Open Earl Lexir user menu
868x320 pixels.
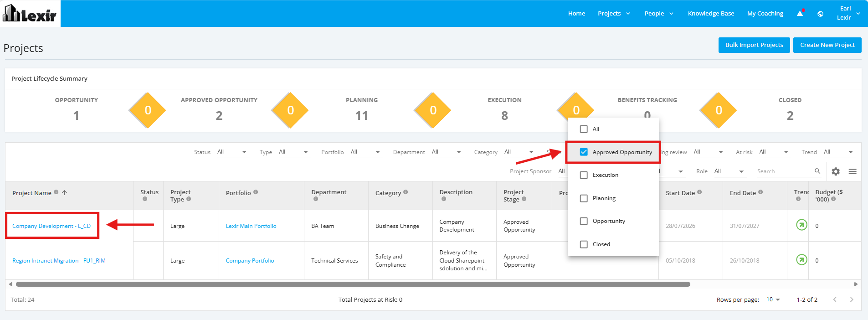tap(848, 13)
